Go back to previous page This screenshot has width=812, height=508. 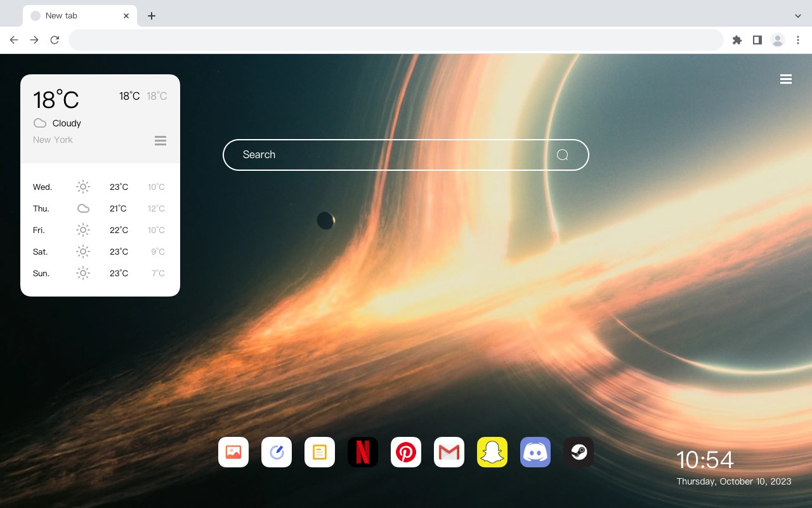pos(14,40)
